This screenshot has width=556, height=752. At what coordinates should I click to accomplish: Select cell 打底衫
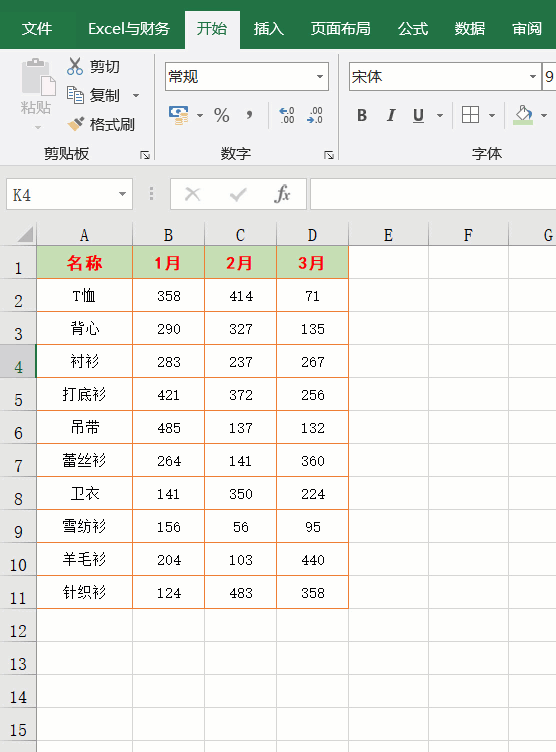coord(84,394)
